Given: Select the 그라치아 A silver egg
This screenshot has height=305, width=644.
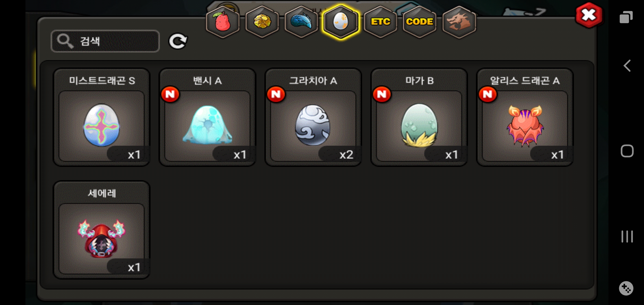Looking at the screenshot, I should (x=313, y=117).
